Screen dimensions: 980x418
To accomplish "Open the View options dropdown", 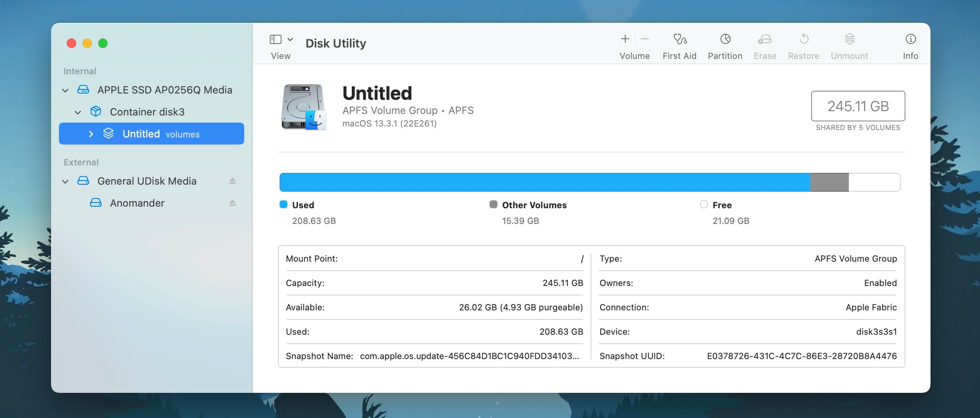I will pos(290,39).
